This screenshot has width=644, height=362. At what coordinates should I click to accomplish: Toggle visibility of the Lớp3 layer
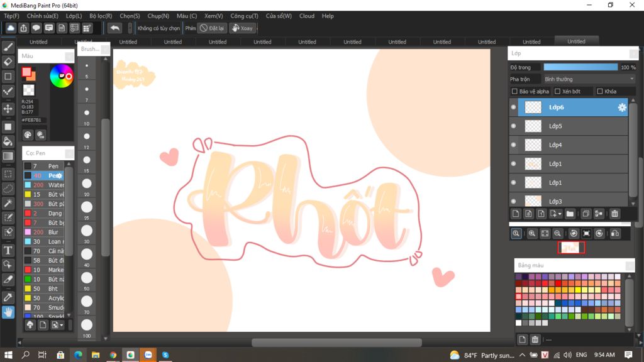[x=513, y=201]
